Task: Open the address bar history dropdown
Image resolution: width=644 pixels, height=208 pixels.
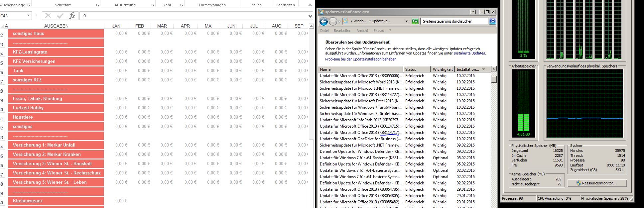Action: point(407,21)
